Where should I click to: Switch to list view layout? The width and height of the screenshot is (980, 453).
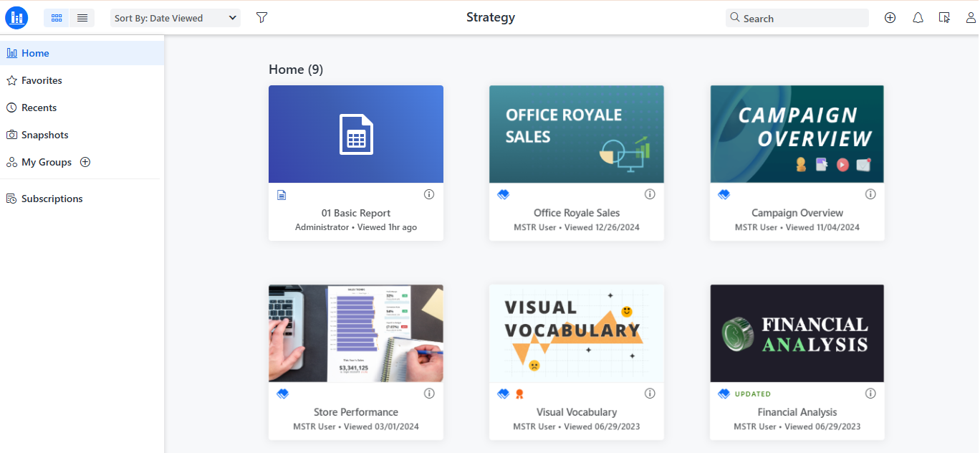coord(82,18)
